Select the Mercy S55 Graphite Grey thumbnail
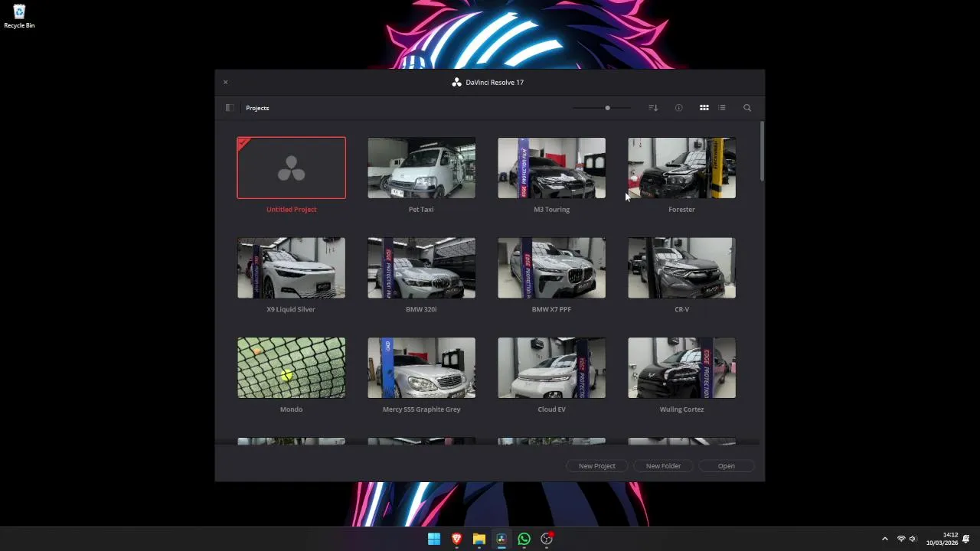This screenshot has width=980, height=551. [x=421, y=368]
